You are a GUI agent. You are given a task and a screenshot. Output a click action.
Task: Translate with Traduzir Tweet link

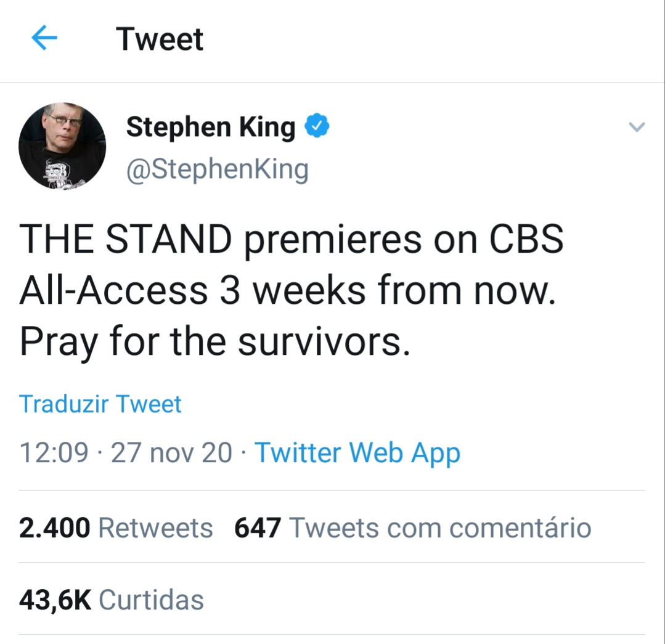pos(100,404)
